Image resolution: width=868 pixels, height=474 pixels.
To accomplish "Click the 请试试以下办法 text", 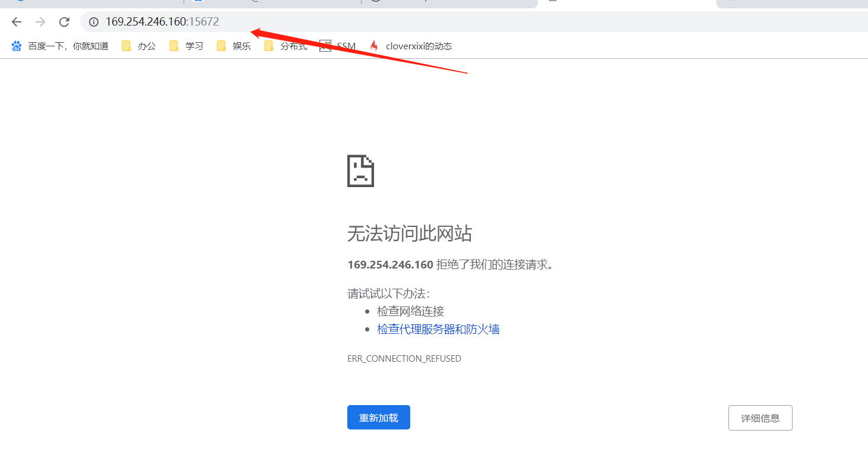I will coord(389,293).
